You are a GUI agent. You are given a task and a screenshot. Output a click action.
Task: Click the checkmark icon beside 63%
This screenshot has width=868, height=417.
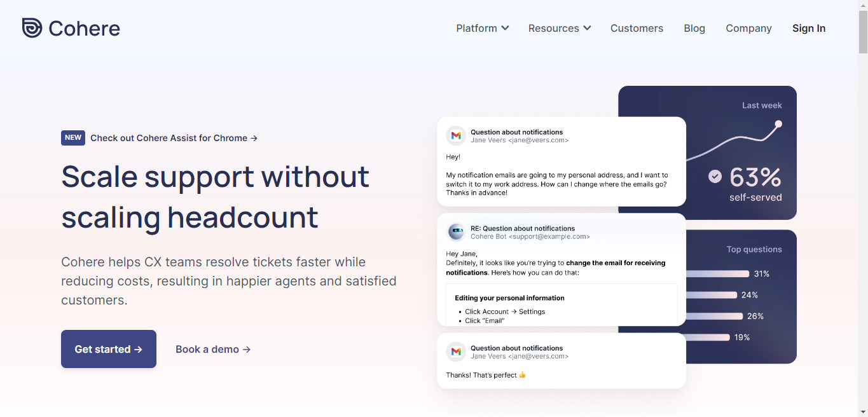(x=715, y=176)
